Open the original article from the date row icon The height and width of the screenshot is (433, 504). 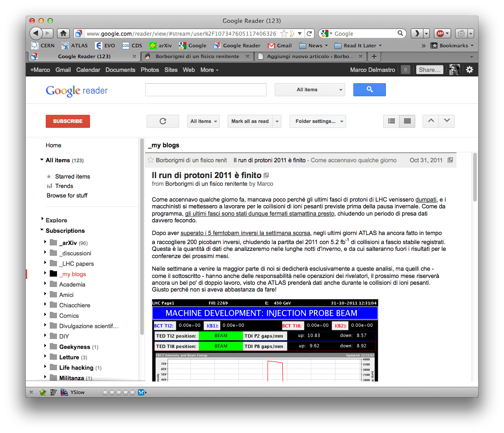(x=450, y=160)
